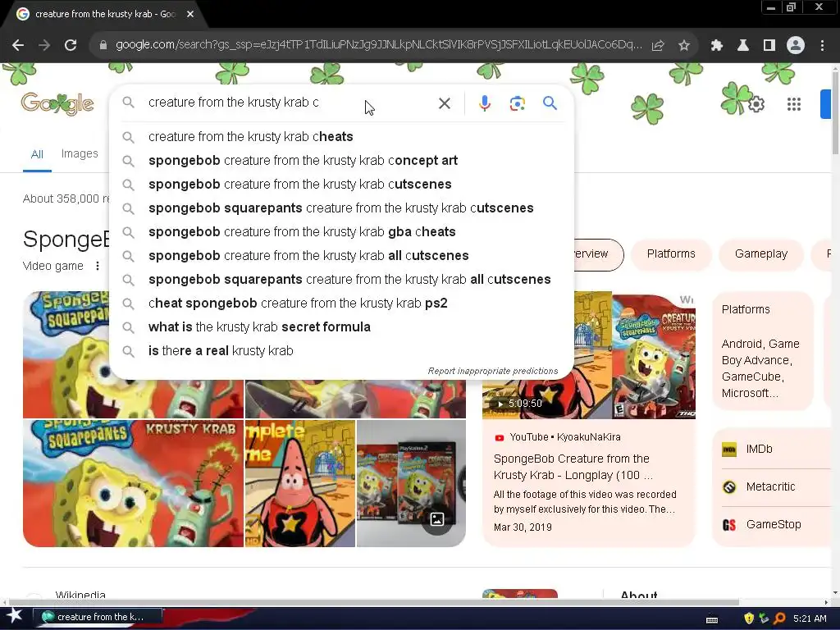The height and width of the screenshot is (630, 840).
Task: Open the orange magnifier tray icon
Action: (779, 619)
